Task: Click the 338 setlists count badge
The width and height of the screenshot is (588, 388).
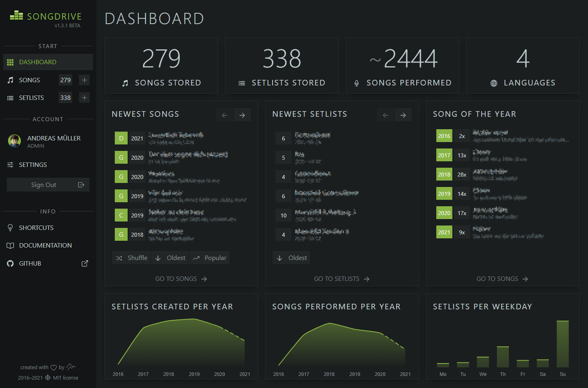Action: [x=65, y=98]
